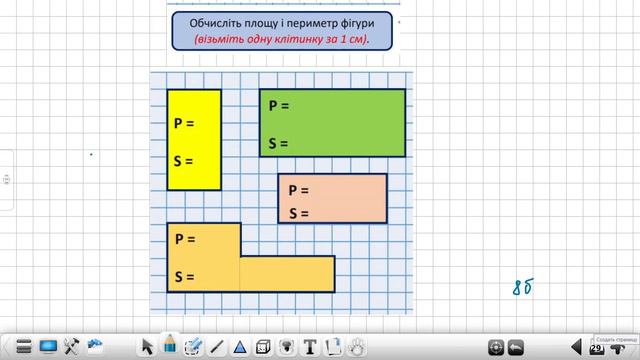Click the task title box 'Обчисліть площу'
640x360 pixels.
pyautogui.click(x=282, y=31)
